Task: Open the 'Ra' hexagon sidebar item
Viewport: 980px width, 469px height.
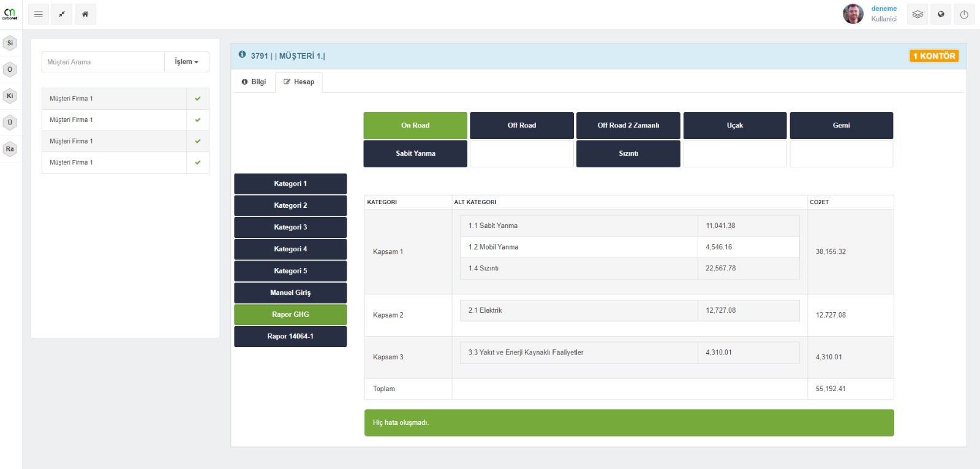Action: (10, 149)
